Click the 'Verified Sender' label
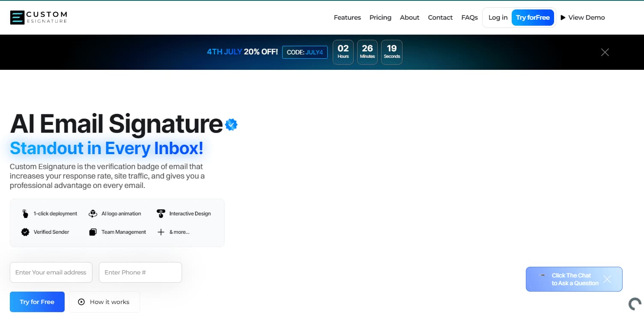This screenshot has width=644, height=313. 51,232
